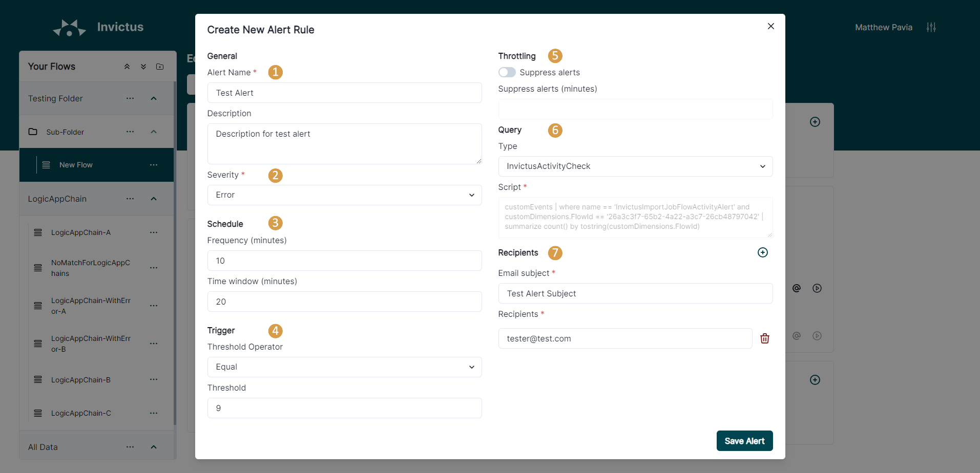Click the add recipient plus icon
980x473 pixels.
tap(762, 252)
